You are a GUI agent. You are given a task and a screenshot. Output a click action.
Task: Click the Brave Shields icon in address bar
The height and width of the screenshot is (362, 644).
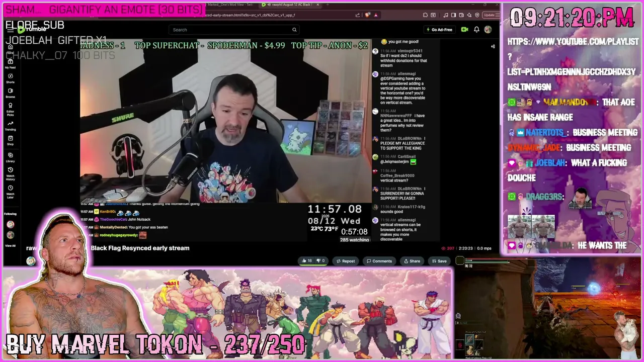click(x=368, y=15)
